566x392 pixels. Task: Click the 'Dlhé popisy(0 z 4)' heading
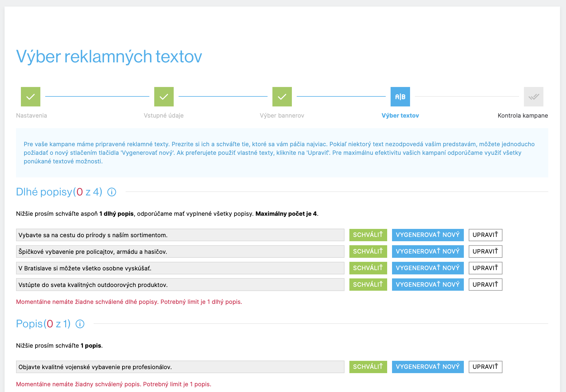(59, 192)
